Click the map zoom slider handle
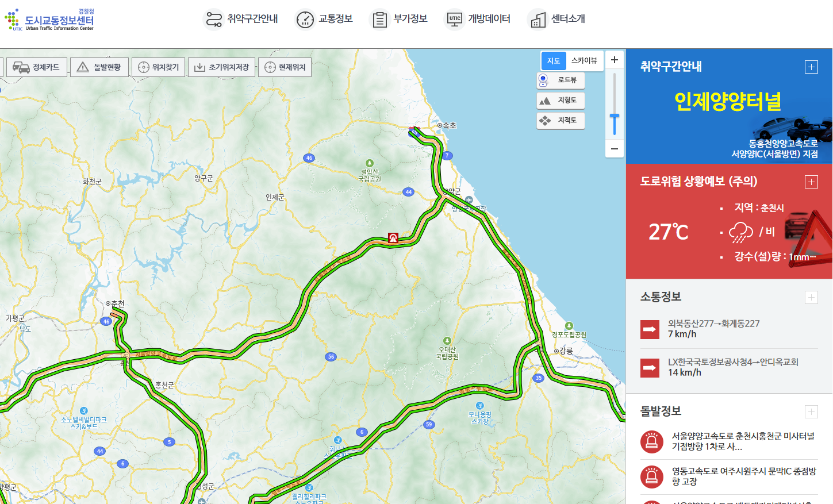This screenshot has height=504, width=833. [x=615, y=117]
